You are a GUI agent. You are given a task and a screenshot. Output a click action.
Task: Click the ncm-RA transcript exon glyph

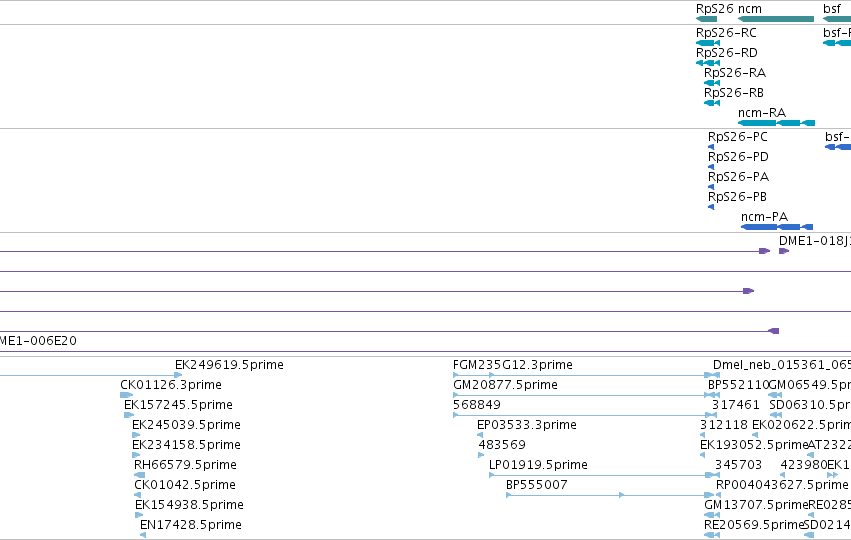pos(776,123)
